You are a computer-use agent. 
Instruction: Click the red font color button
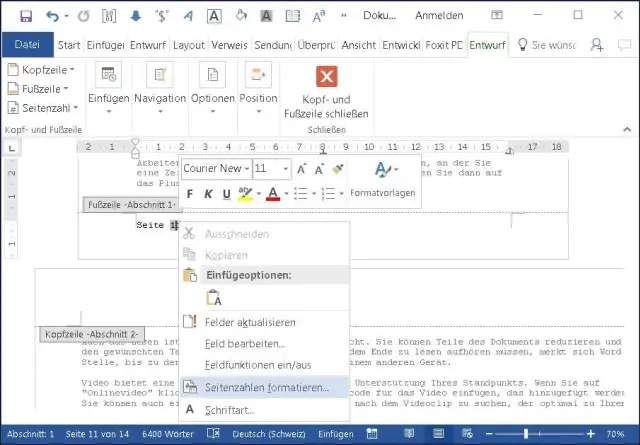point(272,194)
